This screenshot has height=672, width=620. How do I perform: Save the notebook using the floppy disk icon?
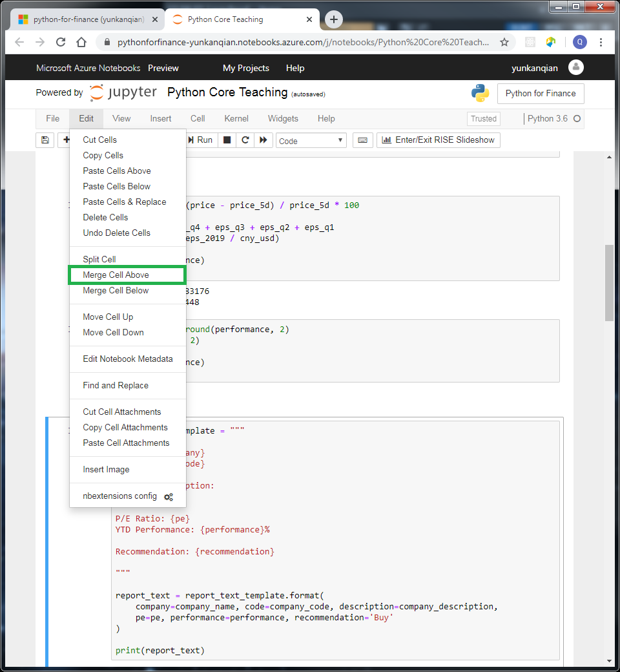45,140
